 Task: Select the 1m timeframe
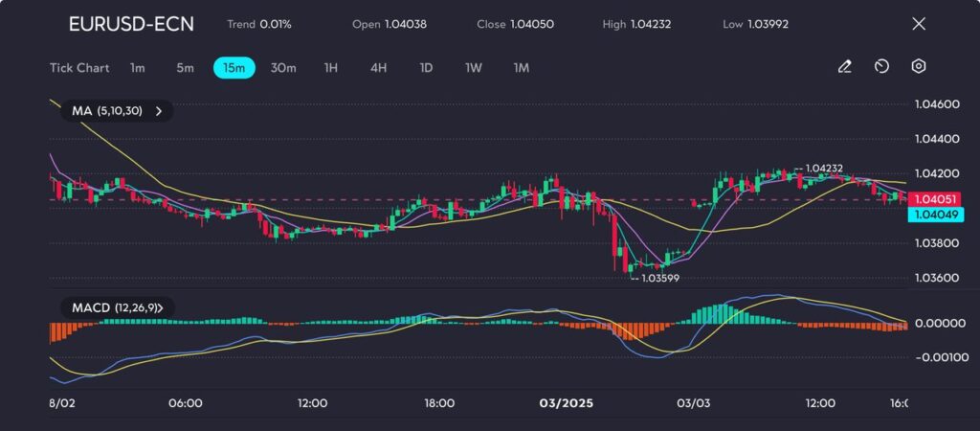138,68
